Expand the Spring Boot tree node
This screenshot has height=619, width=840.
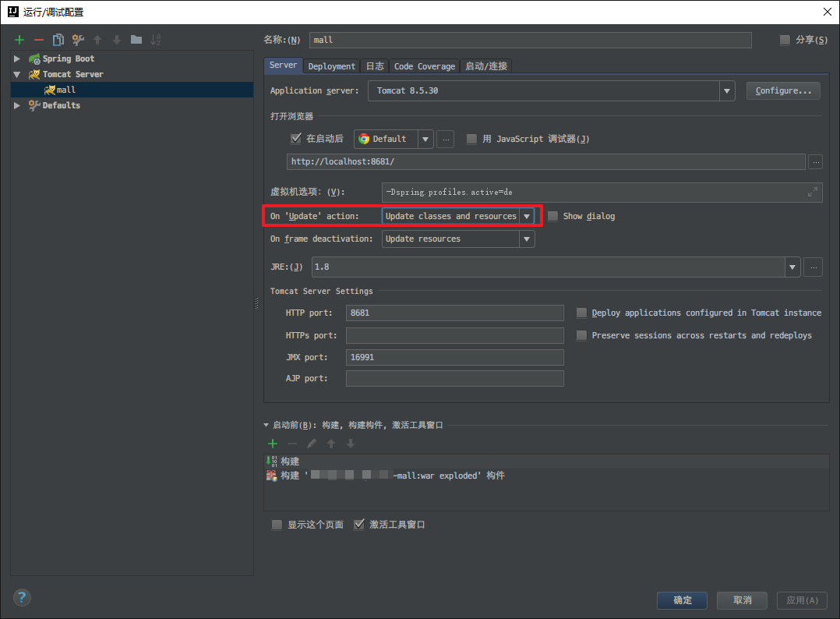[17, 58]
